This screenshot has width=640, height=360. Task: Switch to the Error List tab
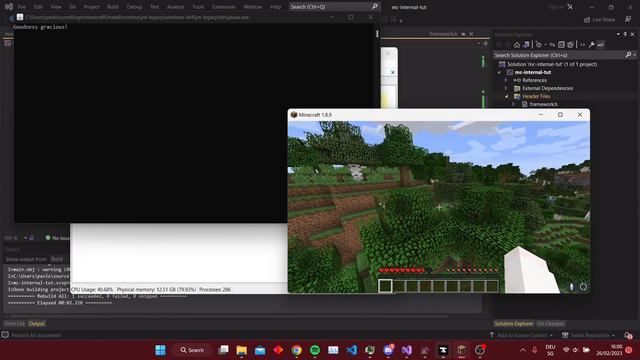(15, 323)
